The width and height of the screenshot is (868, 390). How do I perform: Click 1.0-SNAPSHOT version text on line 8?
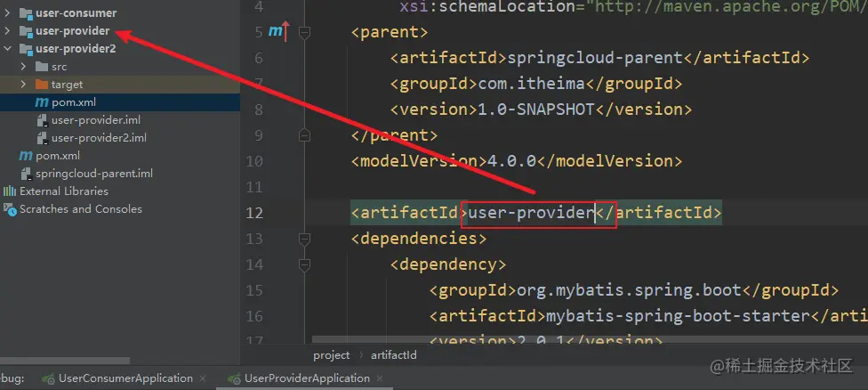[x=534, y=110]
